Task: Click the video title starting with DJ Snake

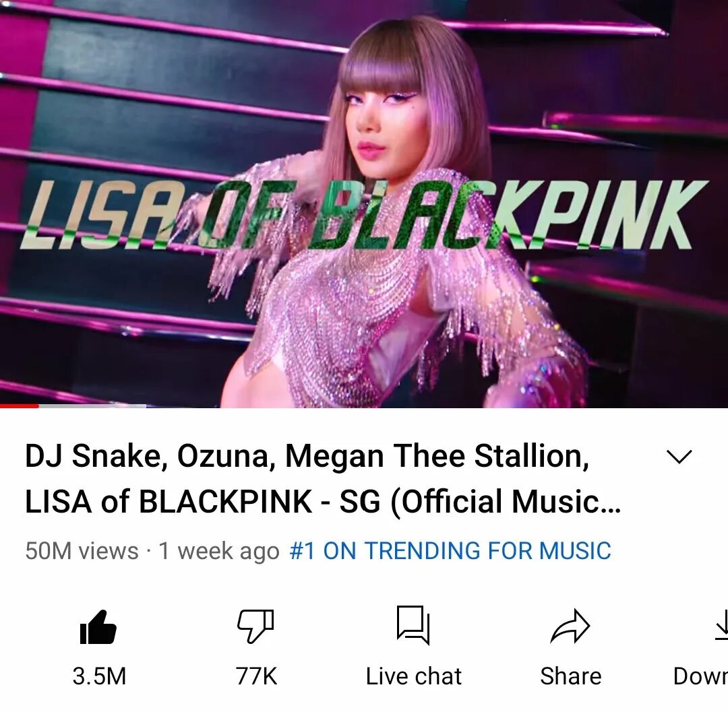Action: (x=323, y=479)
